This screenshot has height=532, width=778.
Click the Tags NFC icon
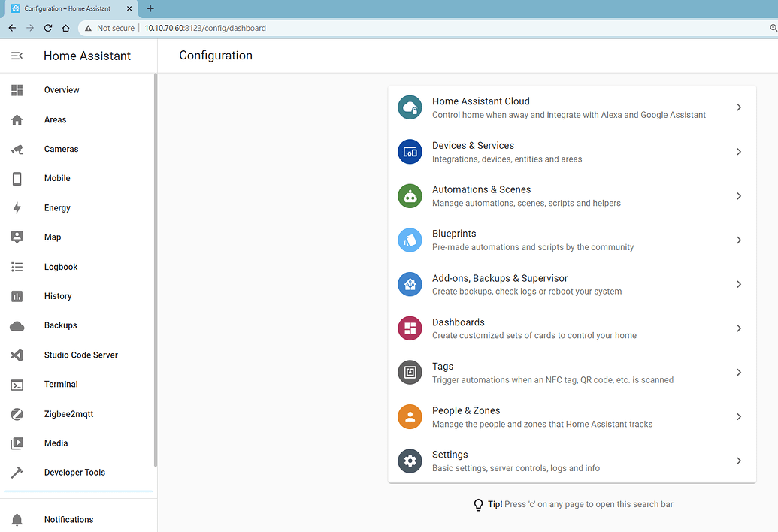point(410,373)
